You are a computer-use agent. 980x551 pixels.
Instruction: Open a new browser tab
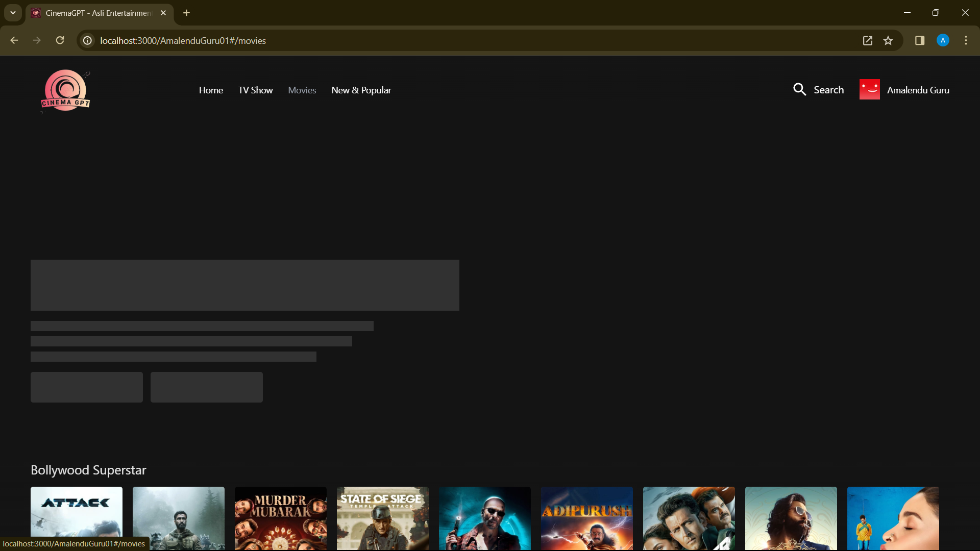(x=187, y=13)
